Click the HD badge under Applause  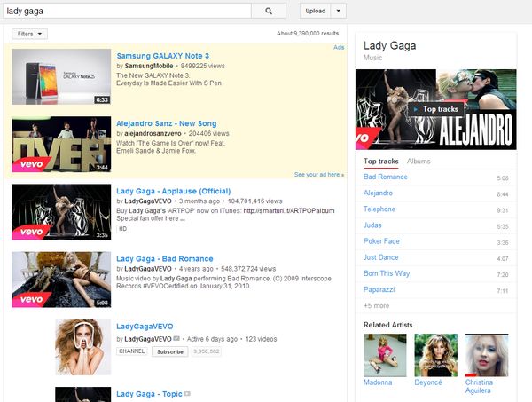pyautogui.click(x=123, y=229)
